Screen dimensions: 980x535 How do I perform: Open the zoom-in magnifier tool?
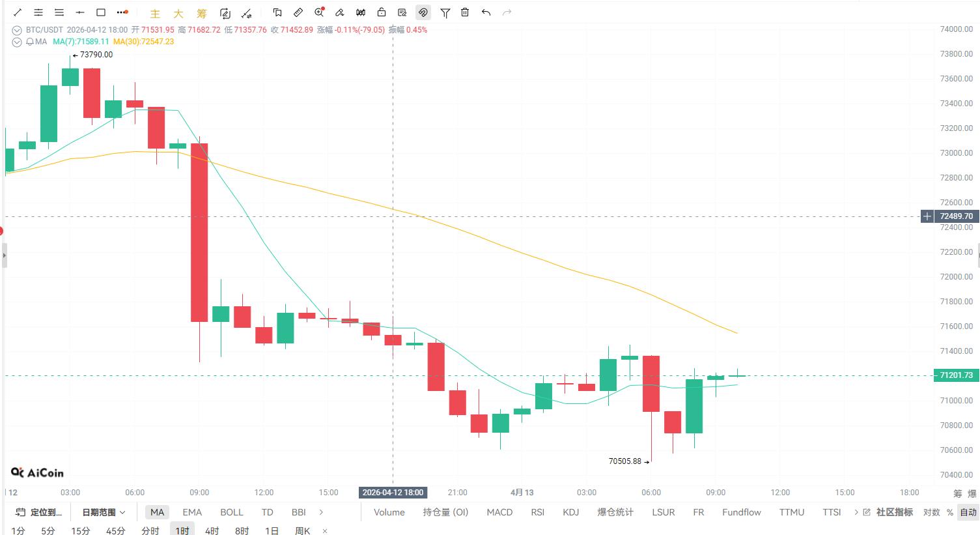319,12
